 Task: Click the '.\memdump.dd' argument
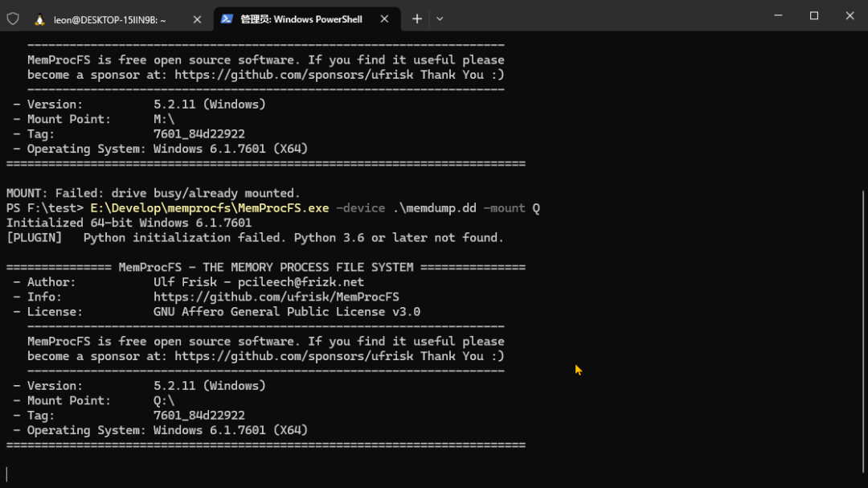[x=435, y=208]
